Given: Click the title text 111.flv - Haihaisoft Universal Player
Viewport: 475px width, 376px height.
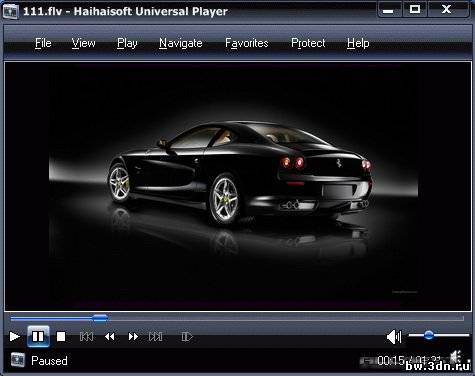Looking at the screenshot, I should 125,11.
